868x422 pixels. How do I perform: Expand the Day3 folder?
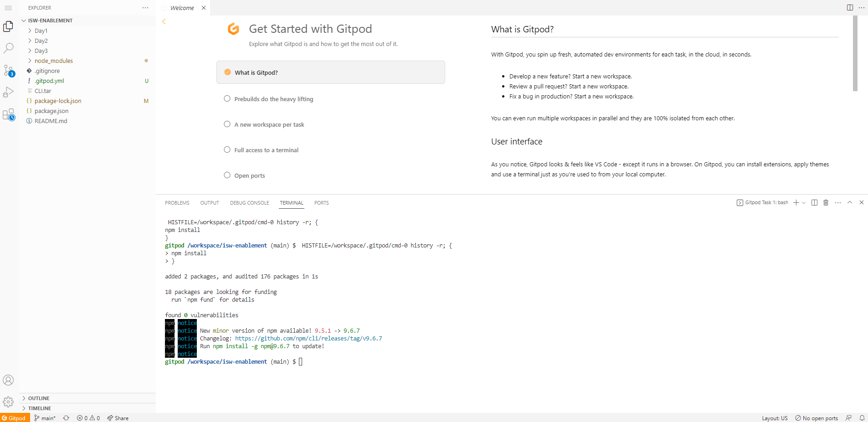pos(87,51)
